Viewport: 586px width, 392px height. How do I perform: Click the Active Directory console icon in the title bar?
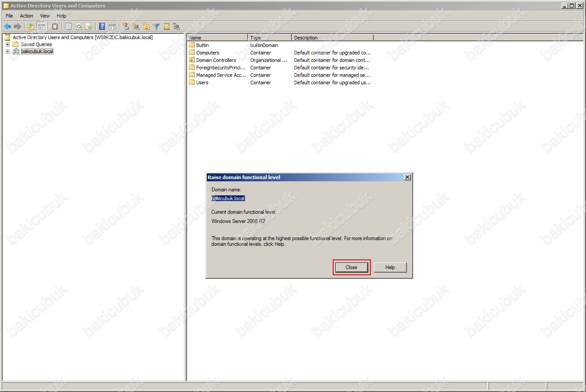(6, 6)
